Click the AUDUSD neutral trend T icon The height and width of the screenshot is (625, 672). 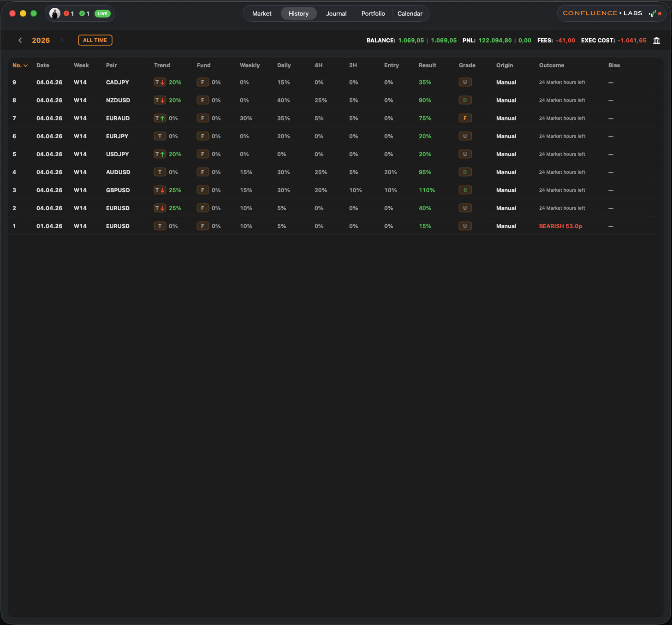160,172
